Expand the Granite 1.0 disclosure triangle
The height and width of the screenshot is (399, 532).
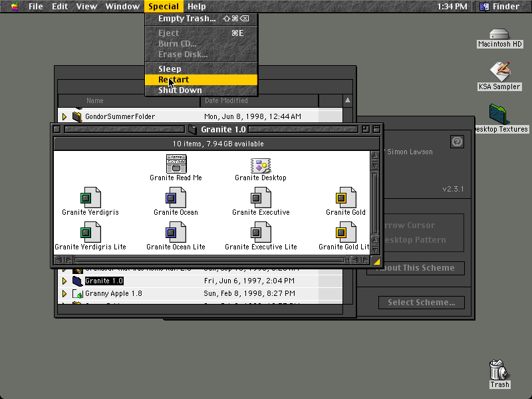(x=64, y=281)
